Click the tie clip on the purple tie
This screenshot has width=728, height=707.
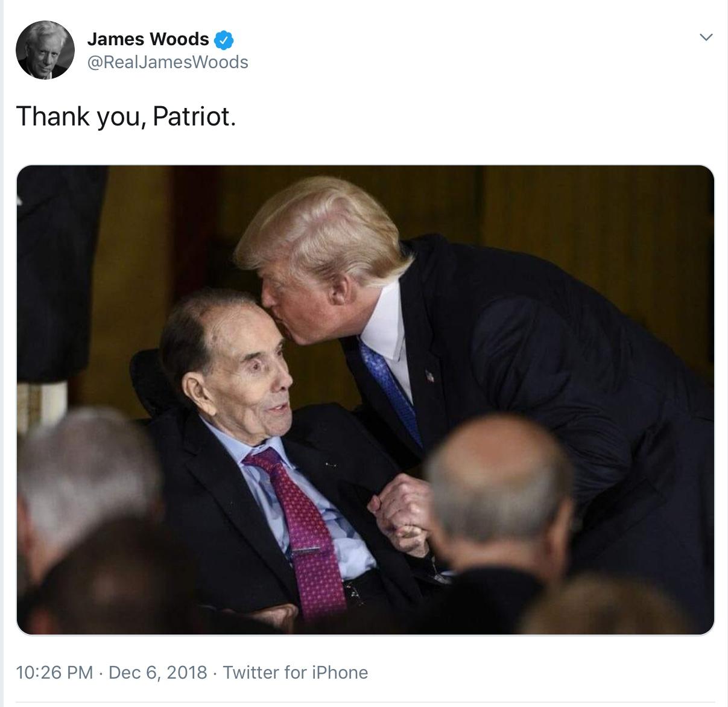pos(308,550)
